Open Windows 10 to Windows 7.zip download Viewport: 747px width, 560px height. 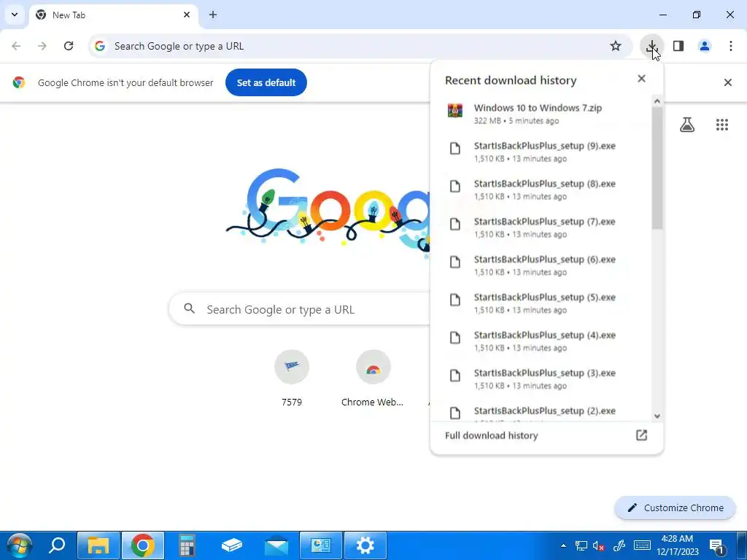point(541,114)
